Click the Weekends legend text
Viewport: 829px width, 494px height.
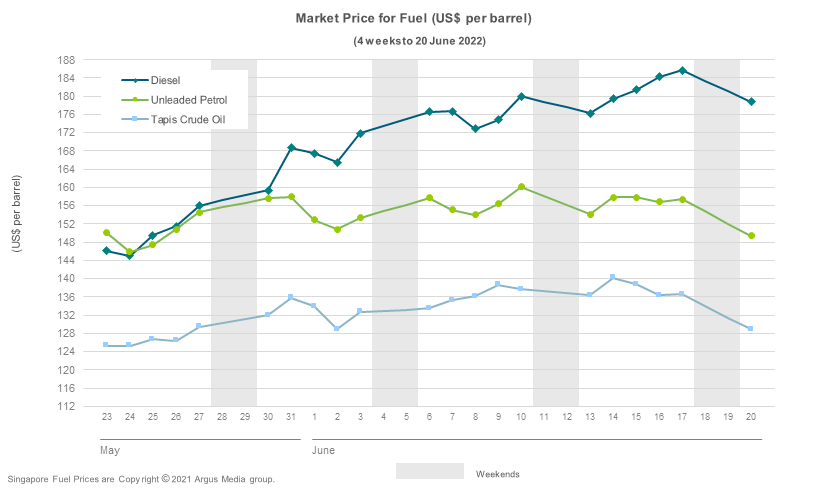tap(497, 473)
